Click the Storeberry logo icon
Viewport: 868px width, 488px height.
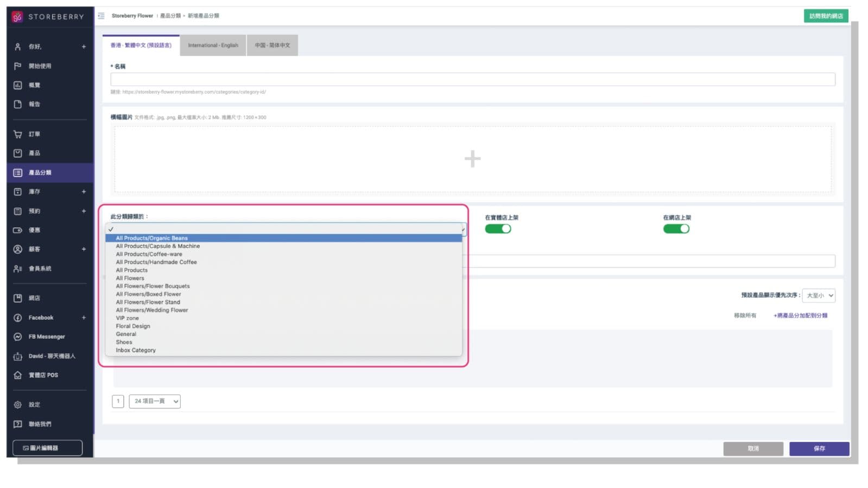pos(17,17)
